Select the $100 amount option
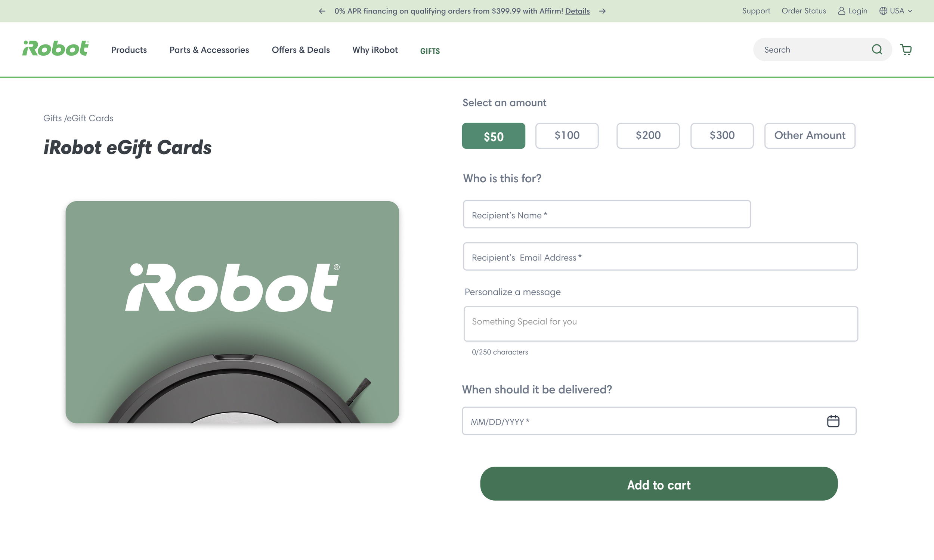This screenshot has width=934, height=560. tap(566, 136)
